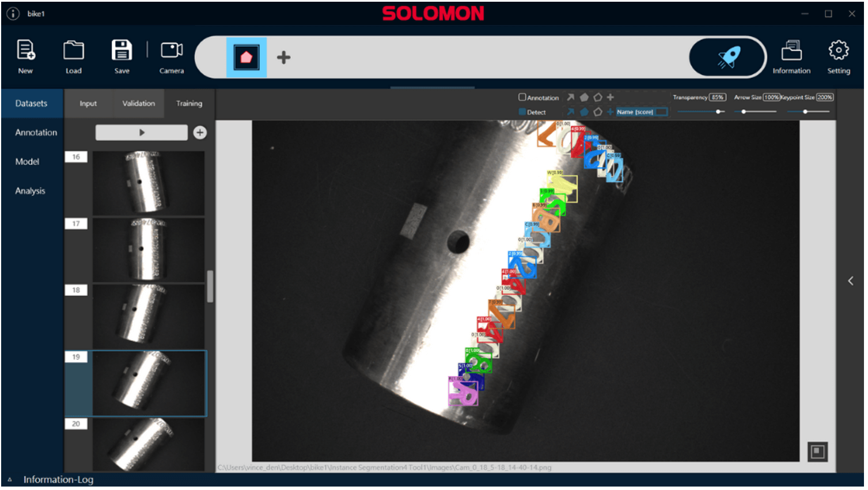The image size is (868, 490).
Task: Switch to the Validation tab
Action: 138,104
